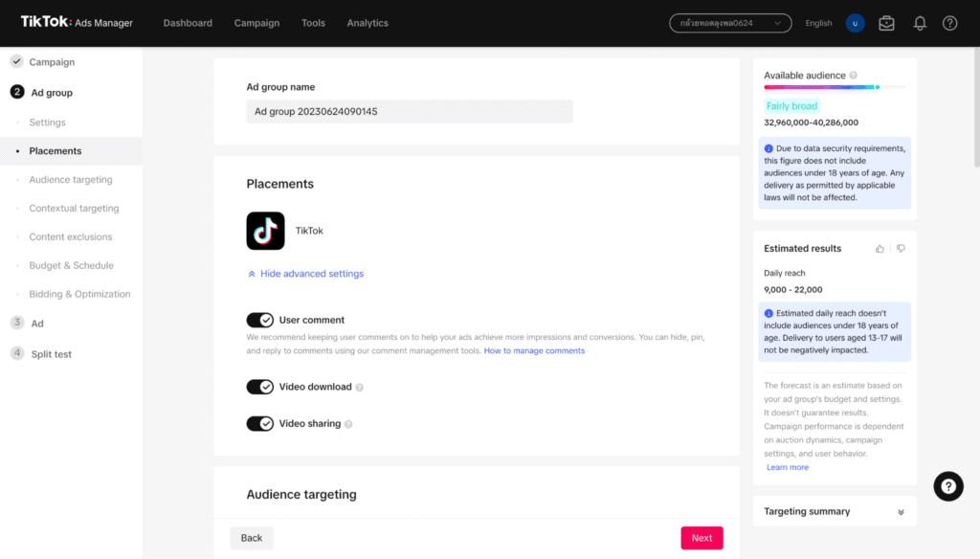The width and height of the screenshot is (980, 559).
Task: Select the Split test step
Action: pyautogui.click(x=52, y=354)
